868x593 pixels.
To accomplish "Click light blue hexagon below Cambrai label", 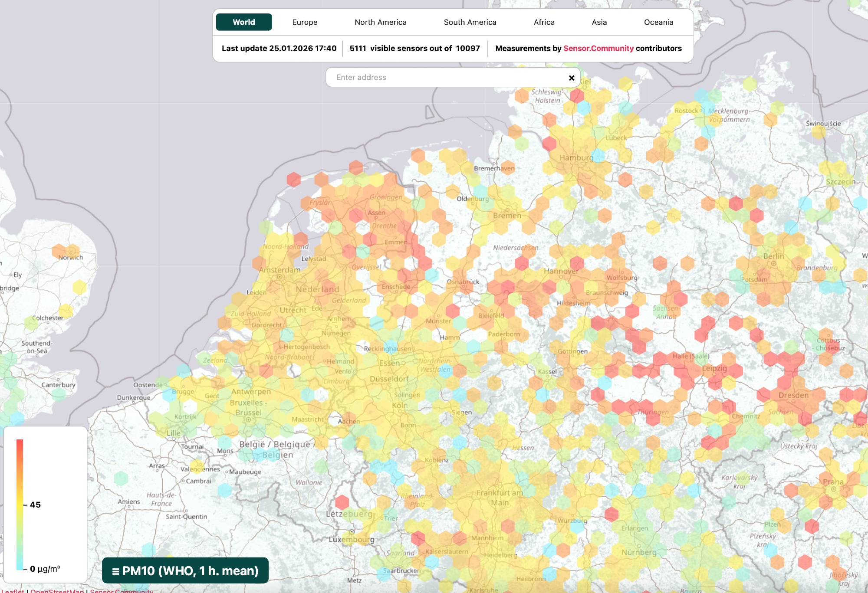I will [x=224, y=490].
